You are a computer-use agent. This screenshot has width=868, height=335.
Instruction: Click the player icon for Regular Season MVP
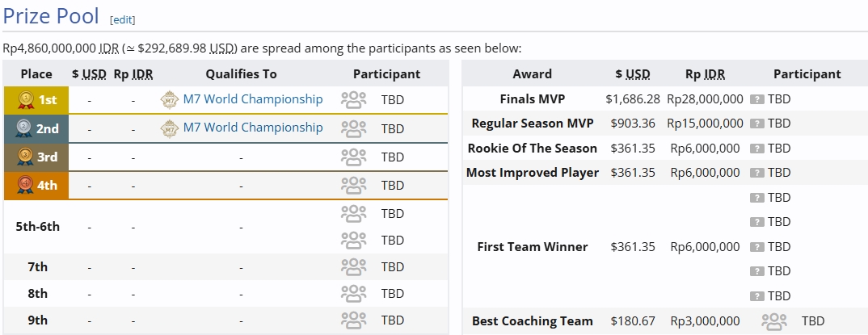coord(757,124)
